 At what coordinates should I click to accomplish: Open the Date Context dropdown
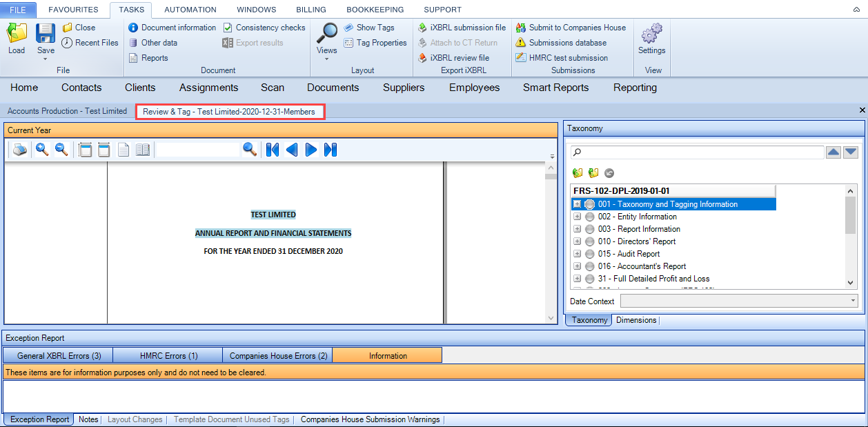pos(739,301)
